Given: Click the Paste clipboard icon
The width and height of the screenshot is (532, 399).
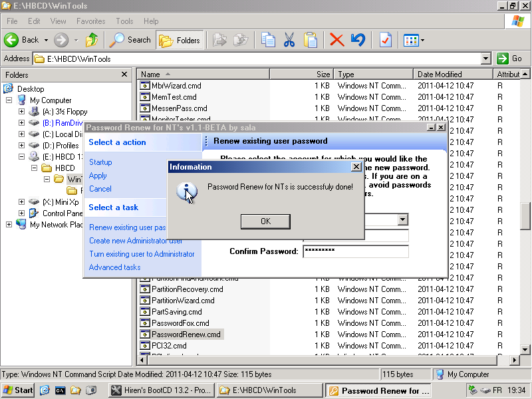Looking at the screenshot, I should (310, 40).
